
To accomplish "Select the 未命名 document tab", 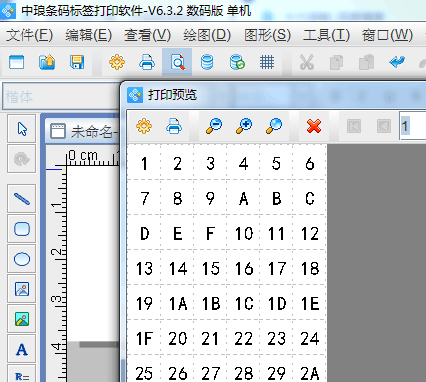I will click(x=83, y=132).
